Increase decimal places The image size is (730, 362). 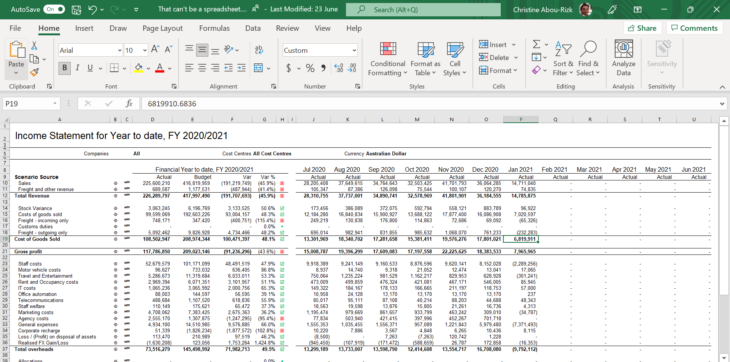[339, 68]
